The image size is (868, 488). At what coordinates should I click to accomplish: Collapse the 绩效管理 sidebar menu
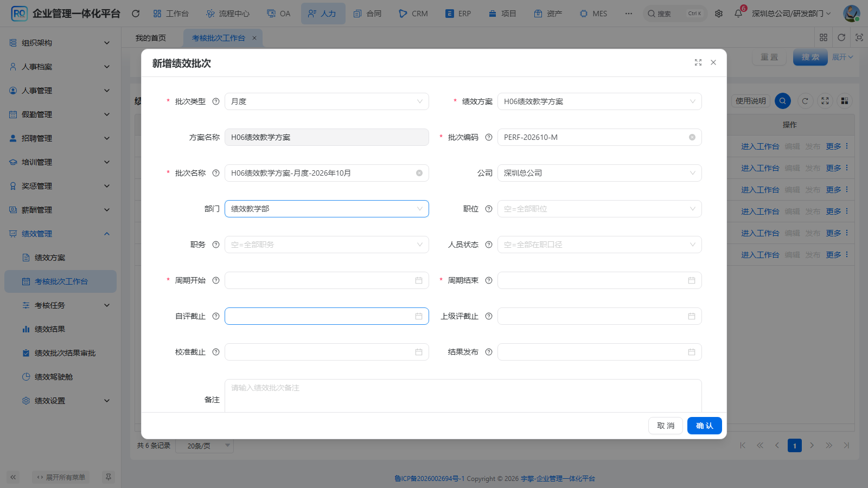pos(60,234)
